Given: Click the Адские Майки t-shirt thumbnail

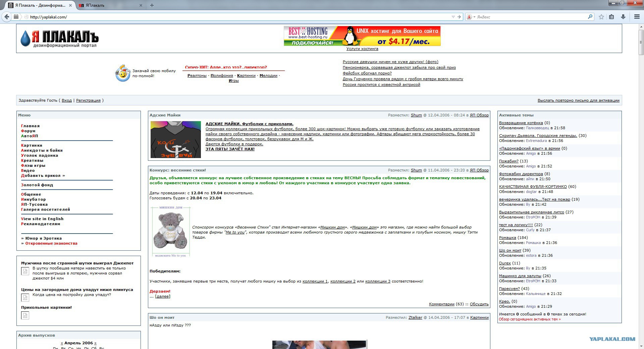Looking at the screenshot, I should 176,140.
